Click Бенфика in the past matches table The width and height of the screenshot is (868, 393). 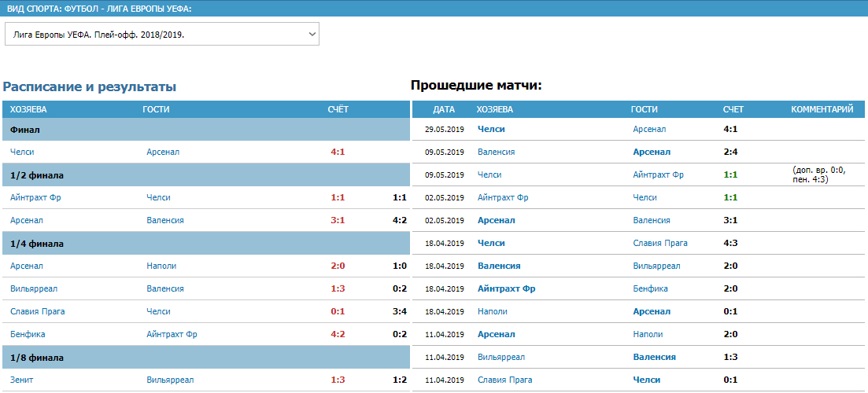click(650, 288)
